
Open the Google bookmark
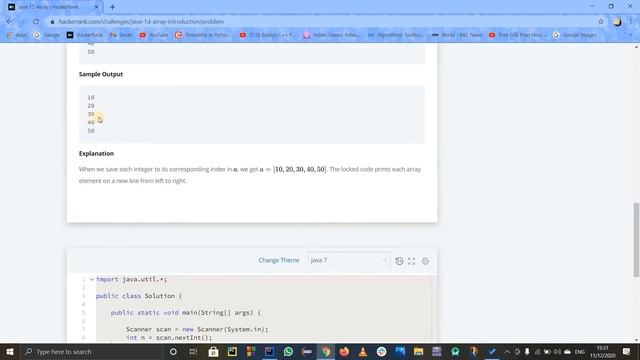click(x=47, y=35)
